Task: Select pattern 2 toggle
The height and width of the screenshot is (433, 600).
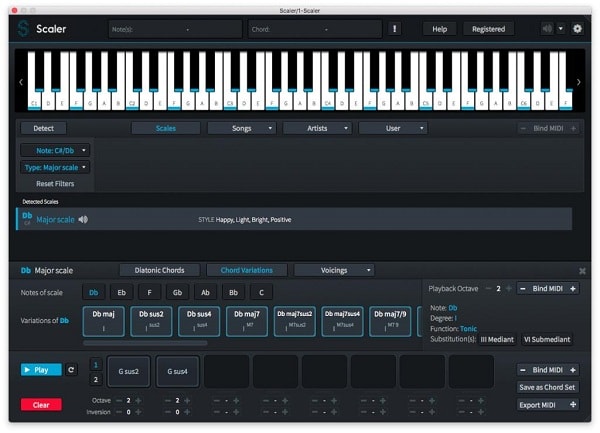Action: click(x=96, y=379)
